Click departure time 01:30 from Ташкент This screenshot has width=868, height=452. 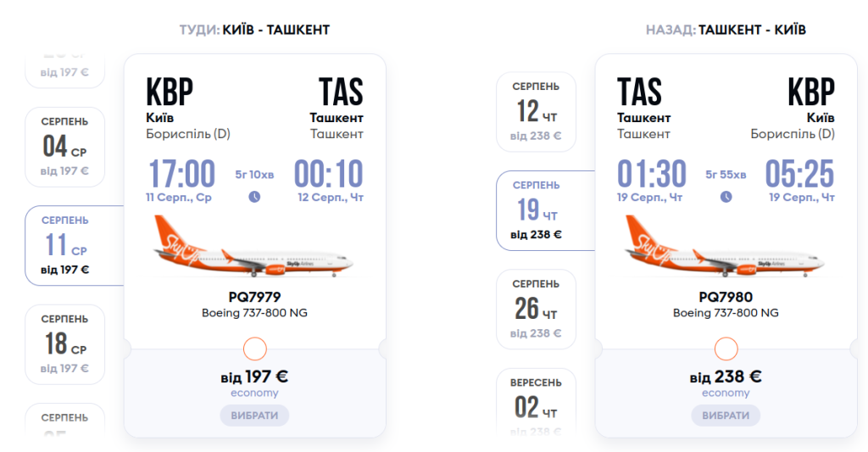click(x=652, y=174)
